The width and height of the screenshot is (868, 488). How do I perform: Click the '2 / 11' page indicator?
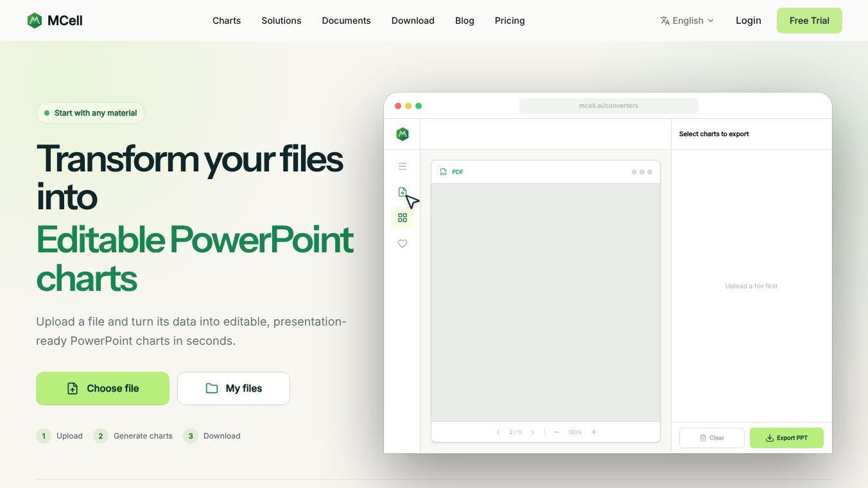coord(516,432)
